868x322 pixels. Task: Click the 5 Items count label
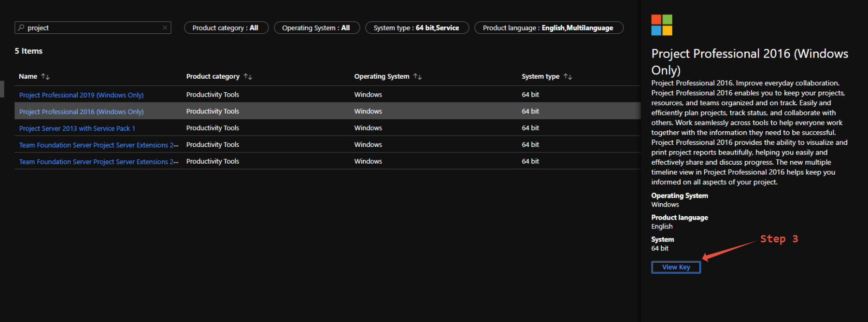(x=28, y=51)
